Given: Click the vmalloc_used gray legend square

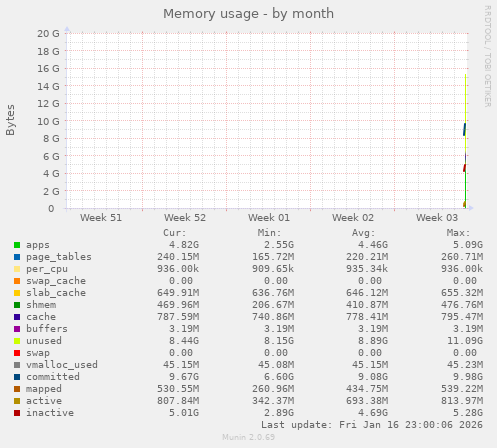Looking at the screenshot, I should coord(17,365).
